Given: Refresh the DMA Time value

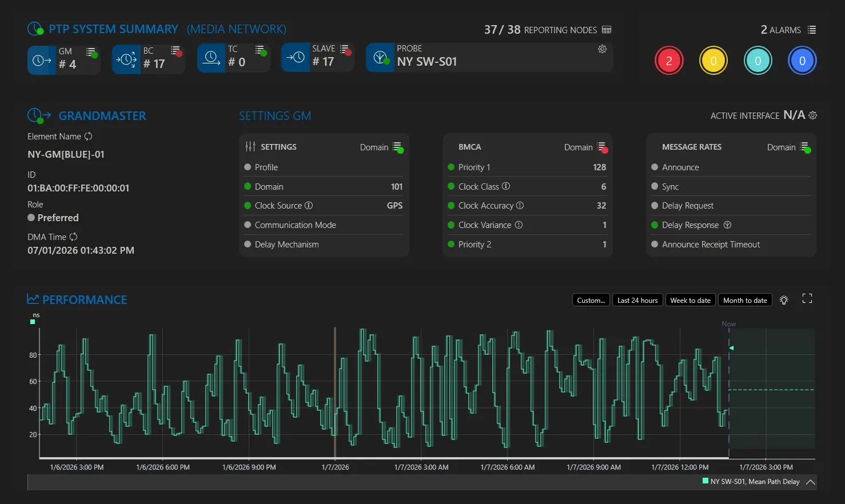Looking at the screenshot, I should coord(73,237).
